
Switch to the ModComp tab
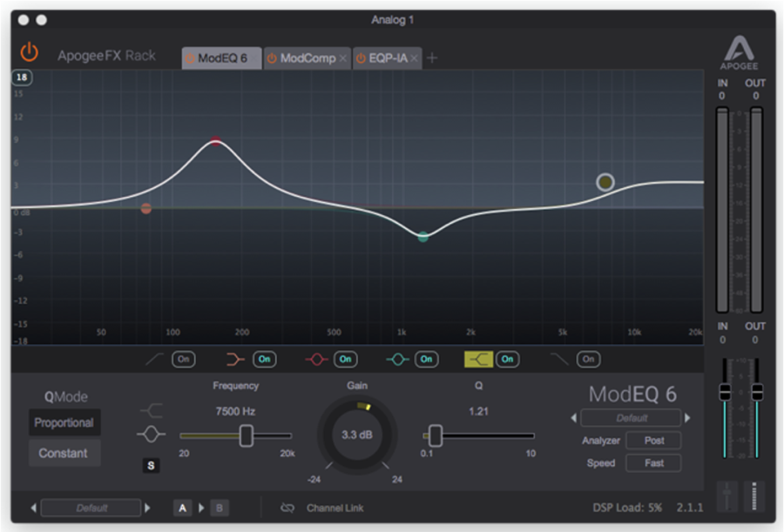[x=307, y=58]
